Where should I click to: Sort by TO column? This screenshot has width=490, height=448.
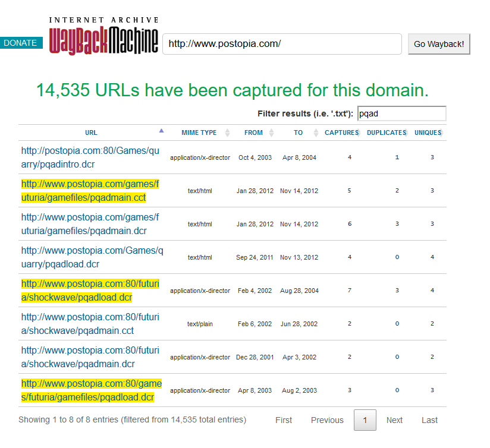tap(298, 132)
